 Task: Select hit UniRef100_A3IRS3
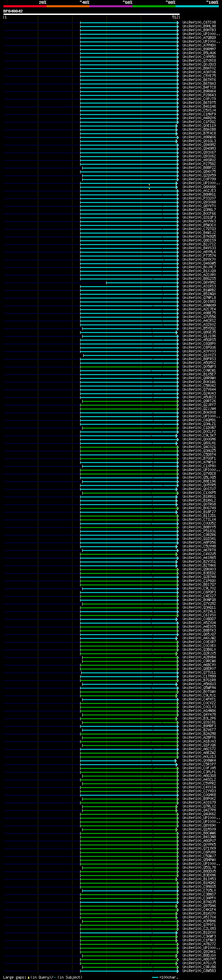coord(199,286)
